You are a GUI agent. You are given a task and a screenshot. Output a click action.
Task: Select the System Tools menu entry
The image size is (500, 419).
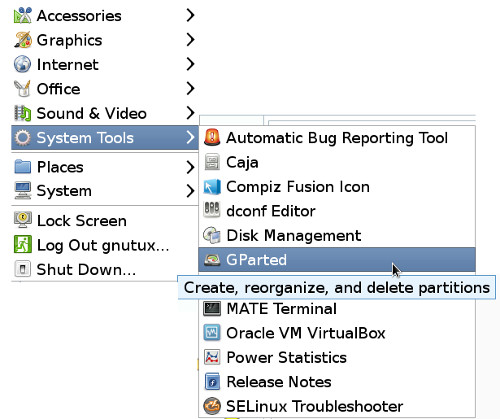coord(105,138)
